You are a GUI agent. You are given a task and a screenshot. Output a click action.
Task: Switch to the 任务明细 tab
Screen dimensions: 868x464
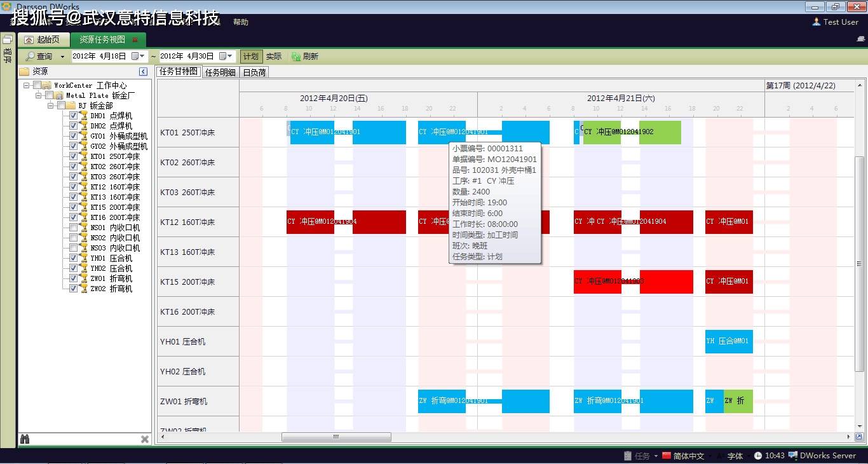click(x=219, y=71)
